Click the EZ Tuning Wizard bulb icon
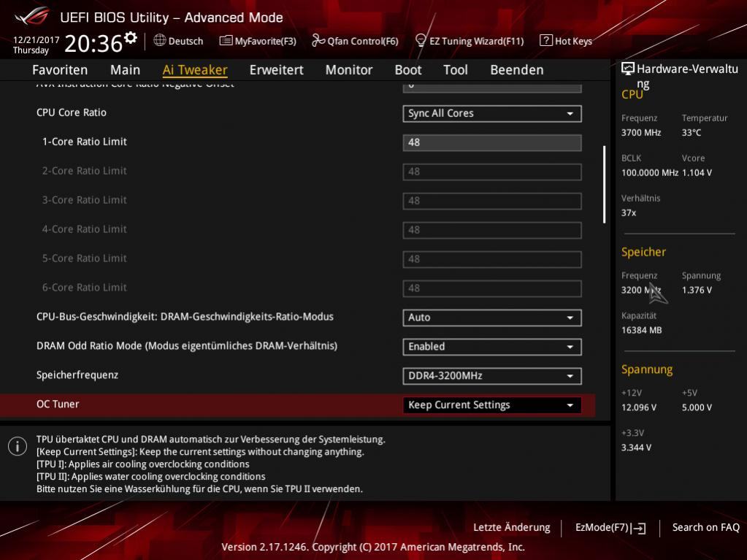The width and height of the screenshot is (747, 560). pyautogui.click(x=420, y=40)
